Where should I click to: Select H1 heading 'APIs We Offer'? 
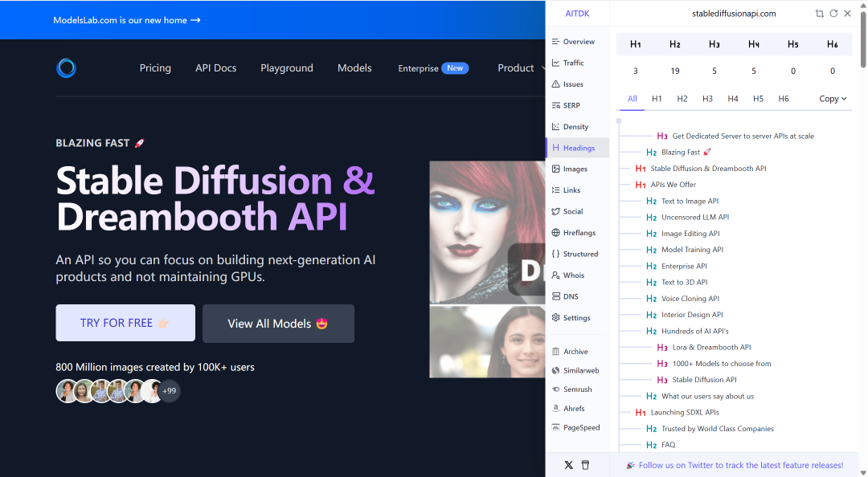pyautogui.click(x=674, y=184)
